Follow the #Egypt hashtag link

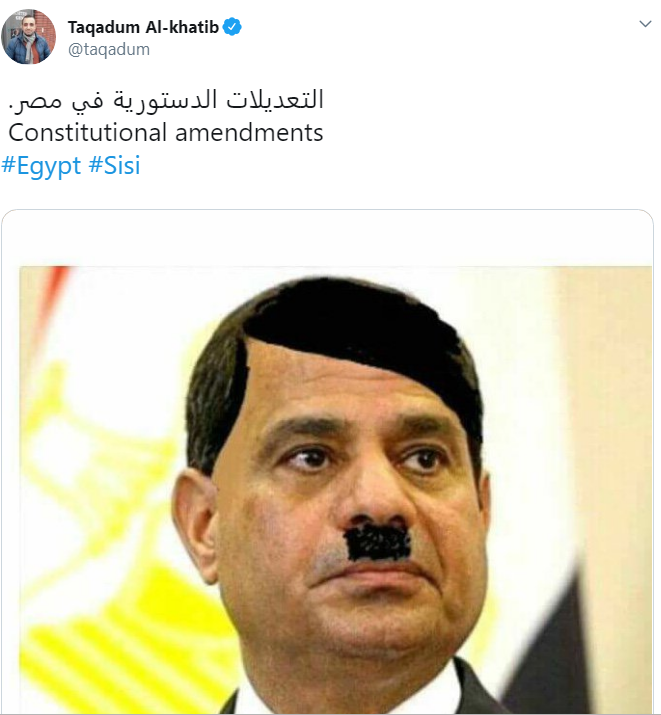point(41,166)
